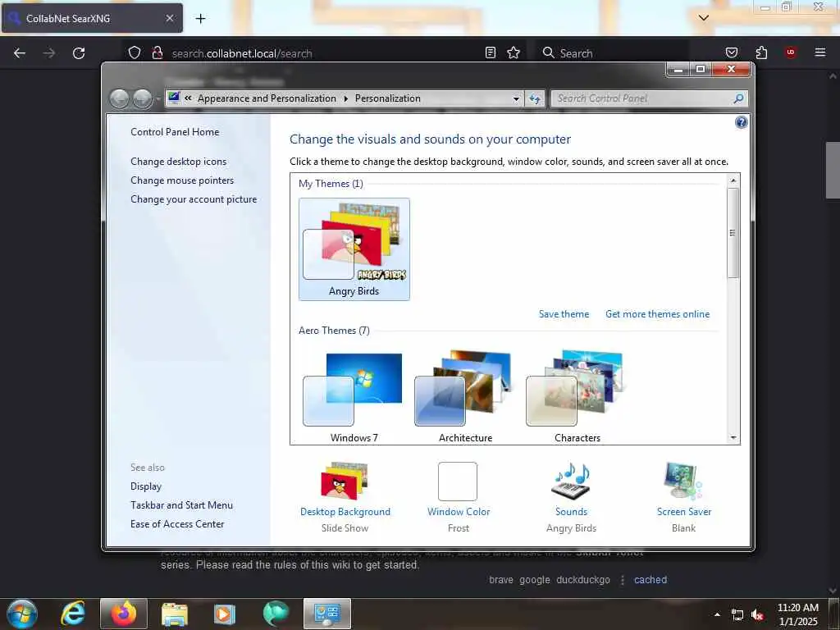Bookmark page with the star icon

coord(514,52)
